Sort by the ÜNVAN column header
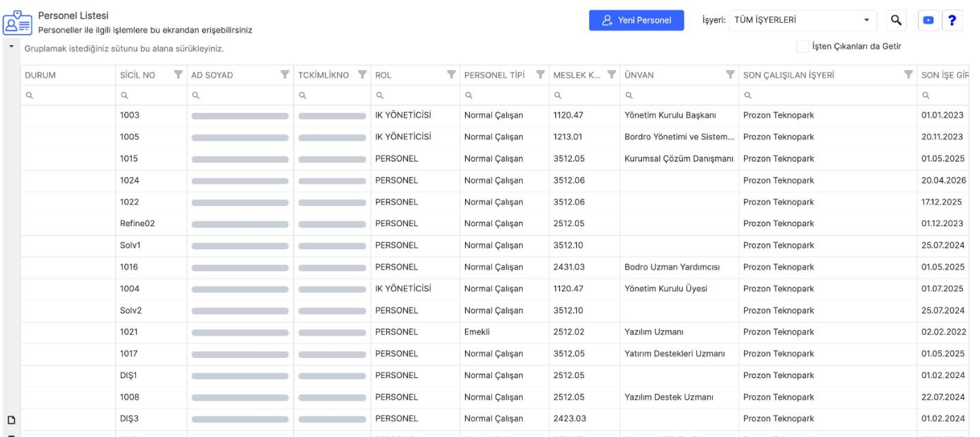This screenshot has width=980, height=437. [x=639, y=75]
